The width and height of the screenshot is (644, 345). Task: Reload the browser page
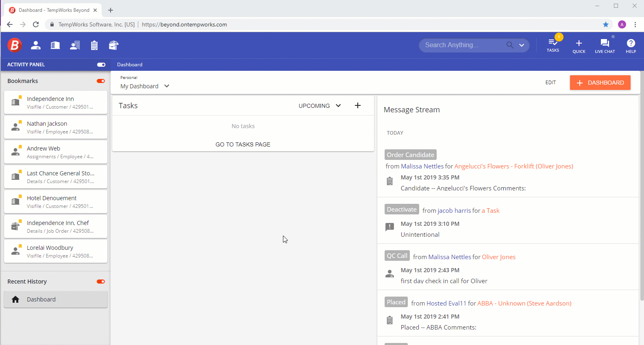tap(36, 24)
